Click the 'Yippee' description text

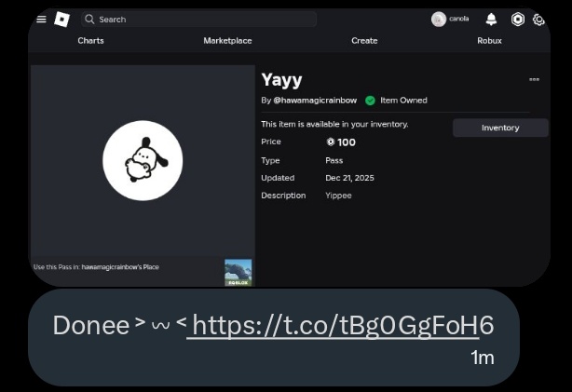(x=338, y=196)
